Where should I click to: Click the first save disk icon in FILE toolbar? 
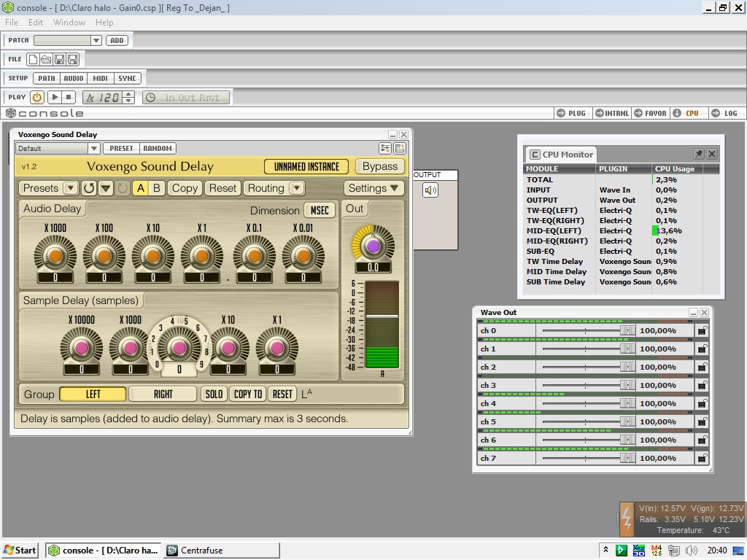click(60, 60)
